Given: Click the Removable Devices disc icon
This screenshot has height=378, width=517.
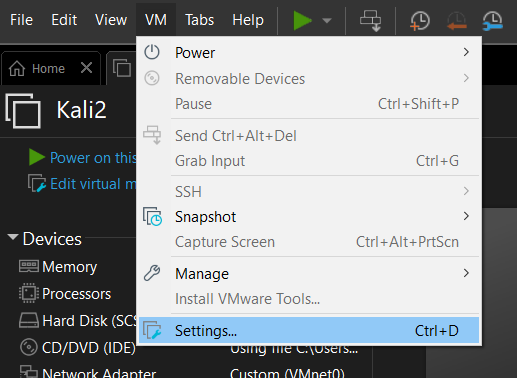Looking at the screenshot, I should [152, 78].
